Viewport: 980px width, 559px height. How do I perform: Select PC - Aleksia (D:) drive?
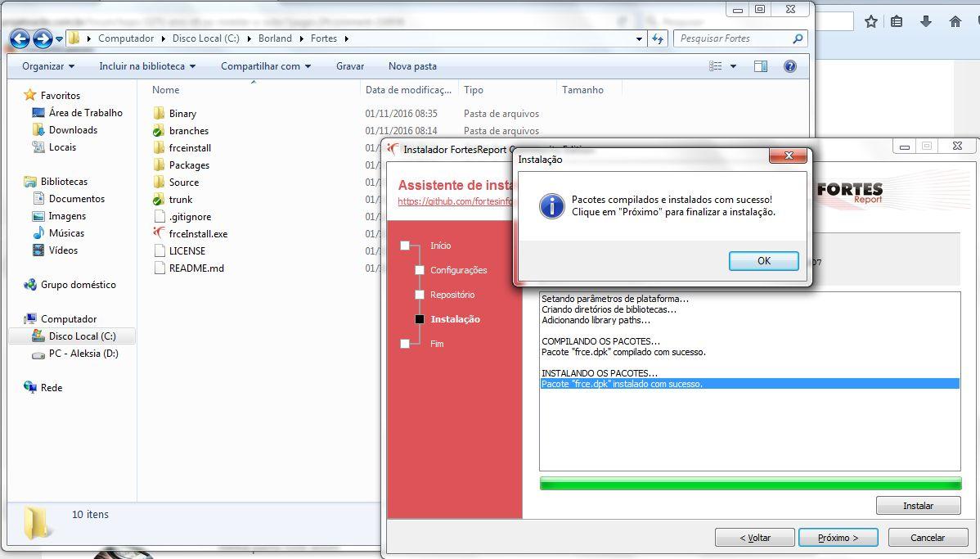[x=83, y=354]
